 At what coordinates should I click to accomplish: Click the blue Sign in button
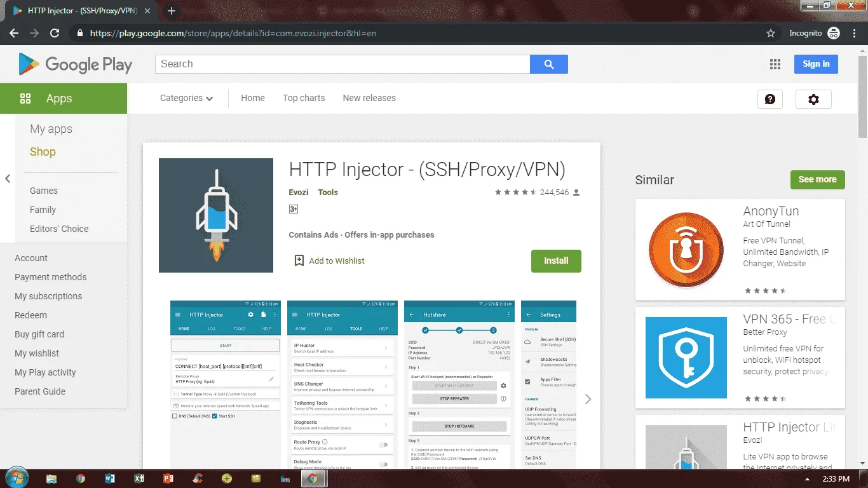click(816, 64)
